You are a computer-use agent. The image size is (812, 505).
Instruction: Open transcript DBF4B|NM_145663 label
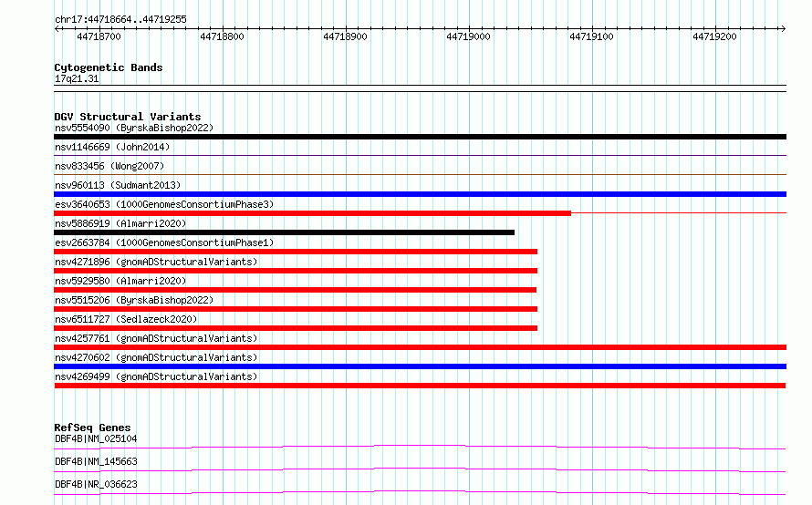coord(96,461)
